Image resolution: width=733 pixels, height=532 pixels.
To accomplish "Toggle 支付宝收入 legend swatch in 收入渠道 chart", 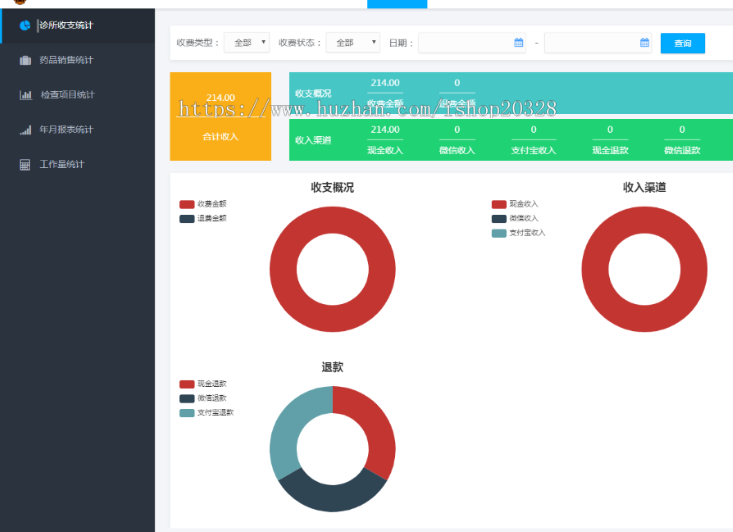I will (x=499, y=233).
